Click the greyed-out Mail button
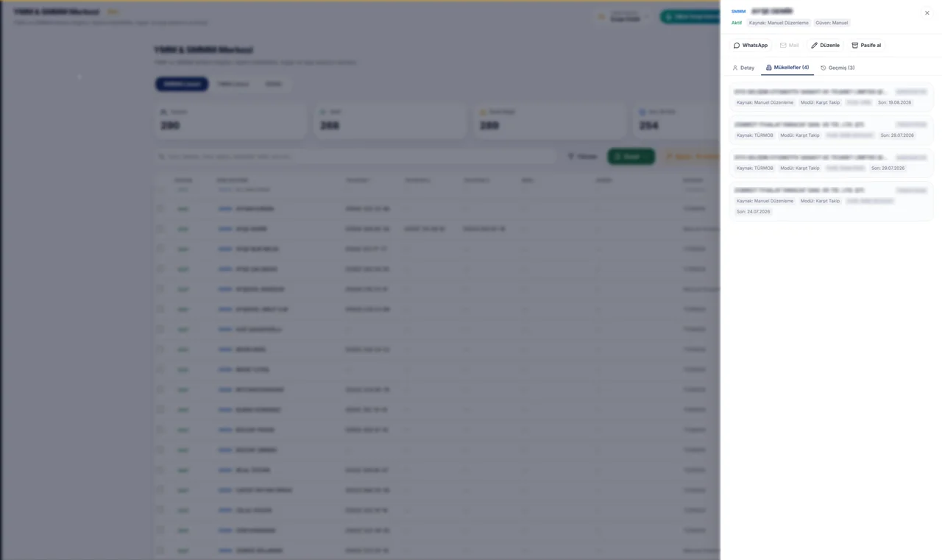942x560 pixels. 789,46
